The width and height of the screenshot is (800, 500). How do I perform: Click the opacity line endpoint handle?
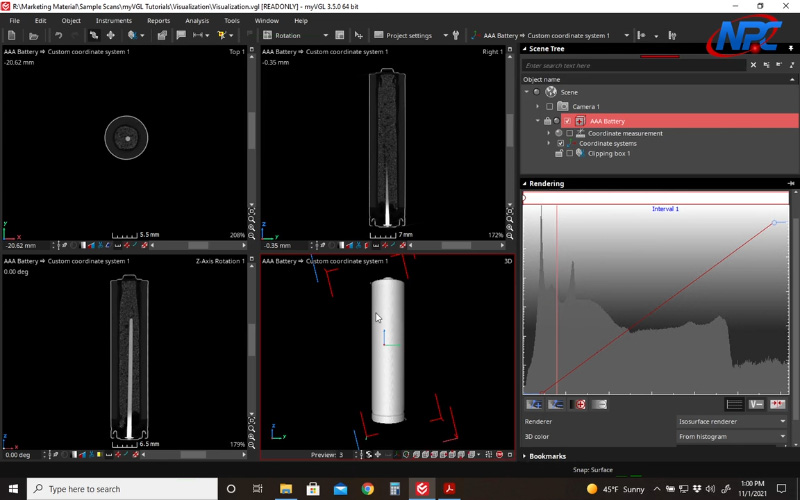(x=775, y=222)
